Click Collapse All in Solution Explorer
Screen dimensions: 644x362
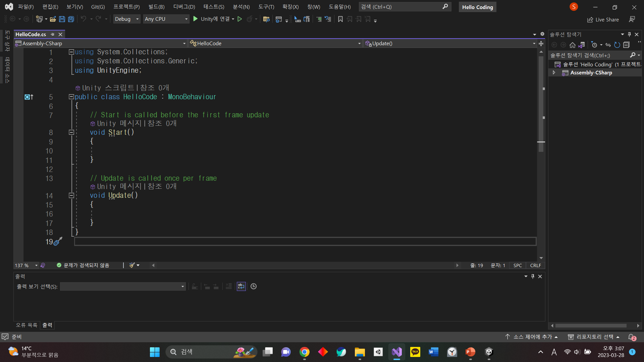(x=626, y=45)
